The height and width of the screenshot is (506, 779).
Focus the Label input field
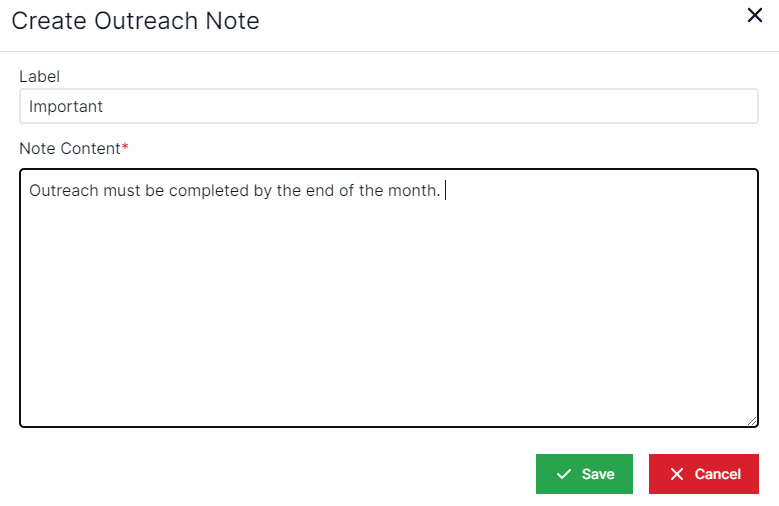tap(388, 106)
